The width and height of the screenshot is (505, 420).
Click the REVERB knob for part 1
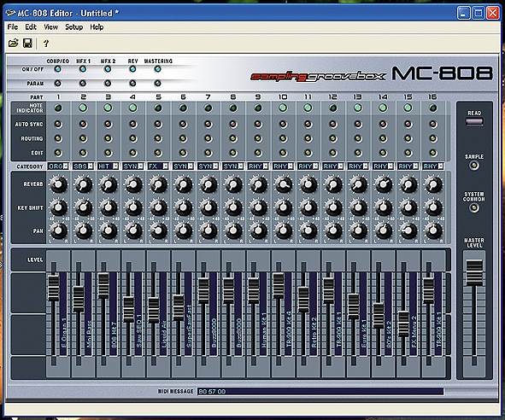[x=58, y=184]
